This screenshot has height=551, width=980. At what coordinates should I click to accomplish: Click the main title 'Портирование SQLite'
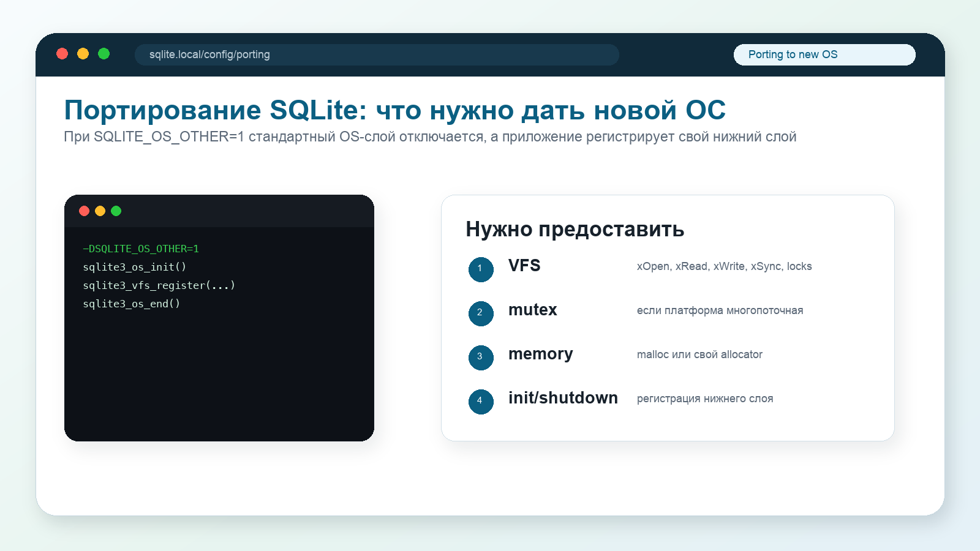pyautogui.click(x=395, y=110)
